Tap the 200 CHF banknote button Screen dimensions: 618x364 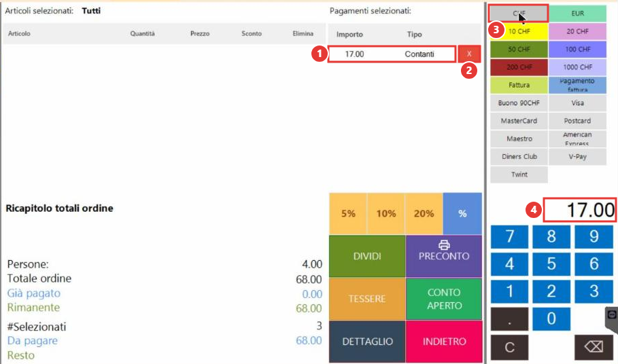pyautogui.click(x=519, y=67)
